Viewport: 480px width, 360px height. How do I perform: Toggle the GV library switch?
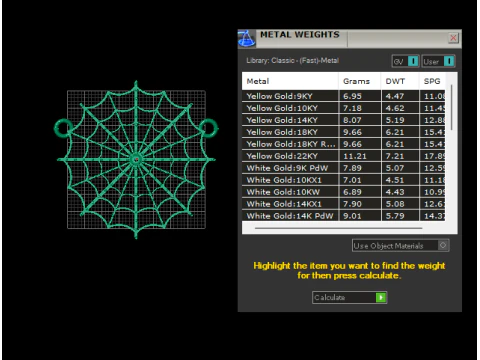click(405, 61)
